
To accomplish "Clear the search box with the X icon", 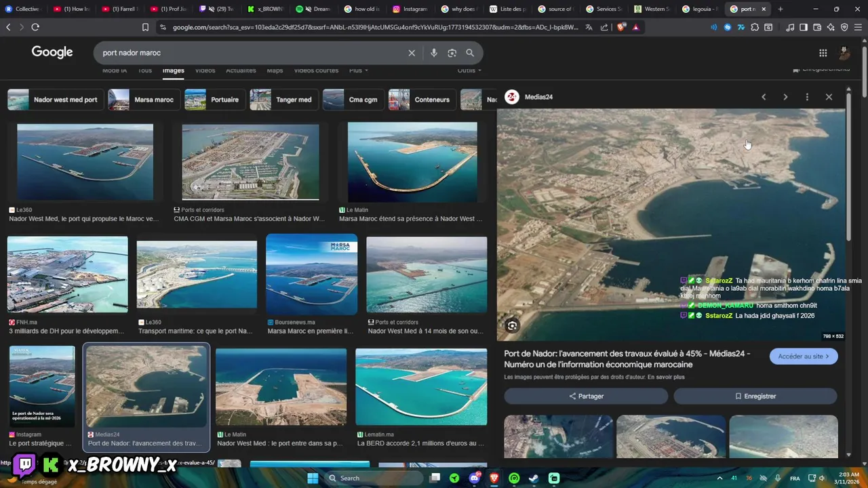I will pos(411,53).
